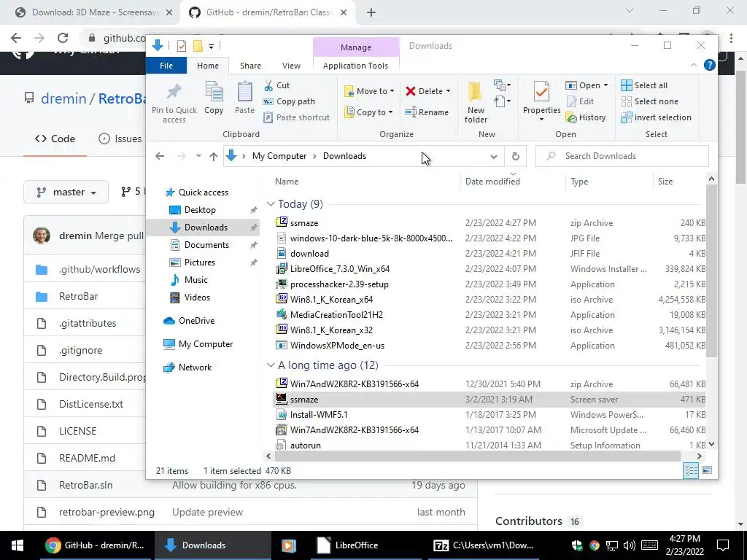Click the Edit button in Open group
Image resolution: width=747 pixels, height=560 pixels.
(580, 101)
